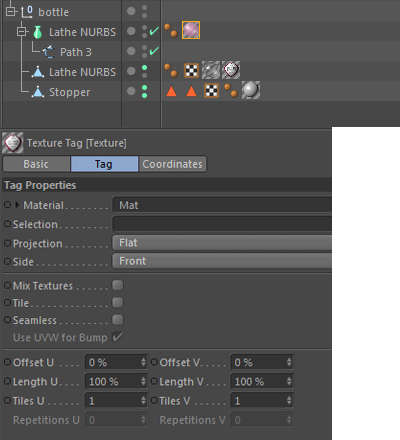This screenshot has width=400, height=440.
Task: Click the Phong tag on top Lathe NURBS
Action: pyautogui.click(x=171, y=30)
